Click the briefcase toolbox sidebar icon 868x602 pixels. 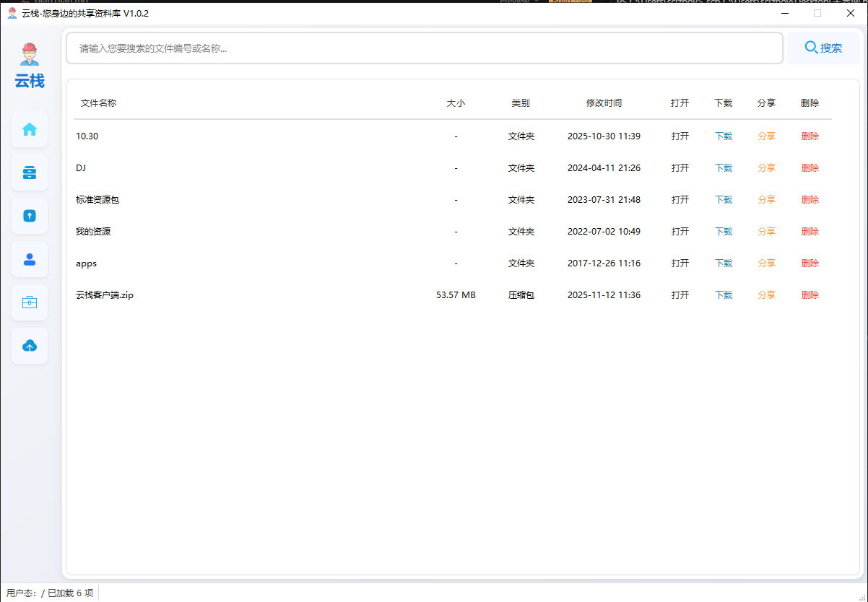(x=30, y=302)
